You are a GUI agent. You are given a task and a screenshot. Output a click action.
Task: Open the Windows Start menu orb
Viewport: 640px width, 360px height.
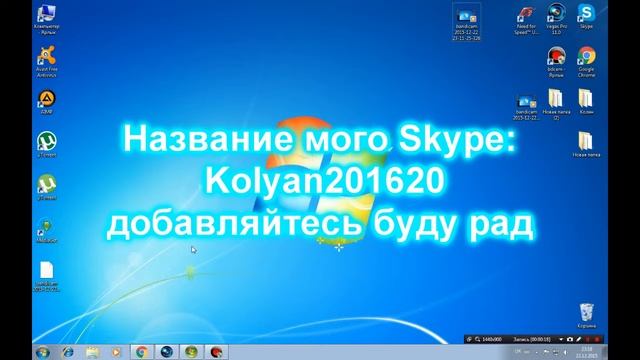pyautogui.click(x=43, y=352)
